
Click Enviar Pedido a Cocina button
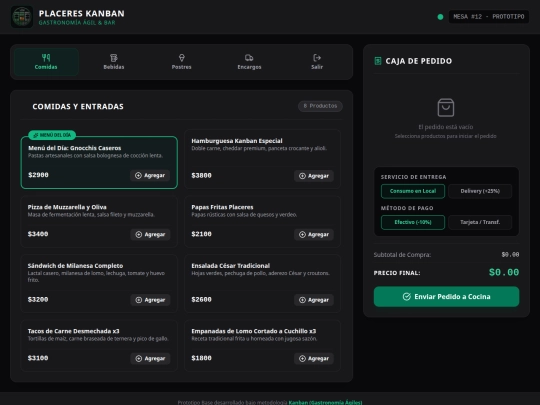point(446,297)
